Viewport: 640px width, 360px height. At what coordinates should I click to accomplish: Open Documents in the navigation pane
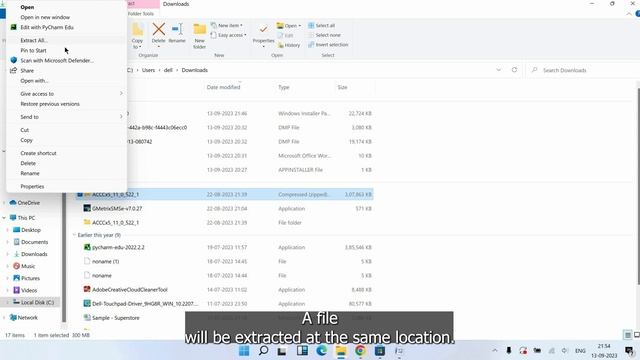coord(31,242)
